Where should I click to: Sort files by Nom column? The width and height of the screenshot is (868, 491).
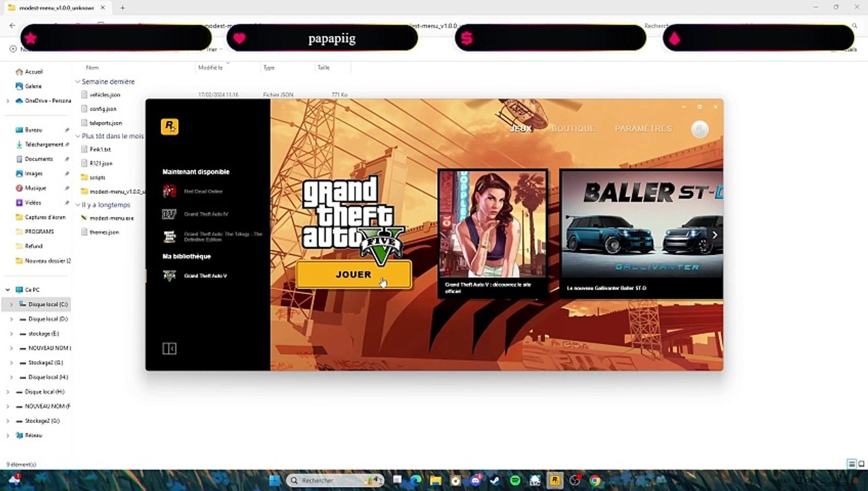(92, 68)
